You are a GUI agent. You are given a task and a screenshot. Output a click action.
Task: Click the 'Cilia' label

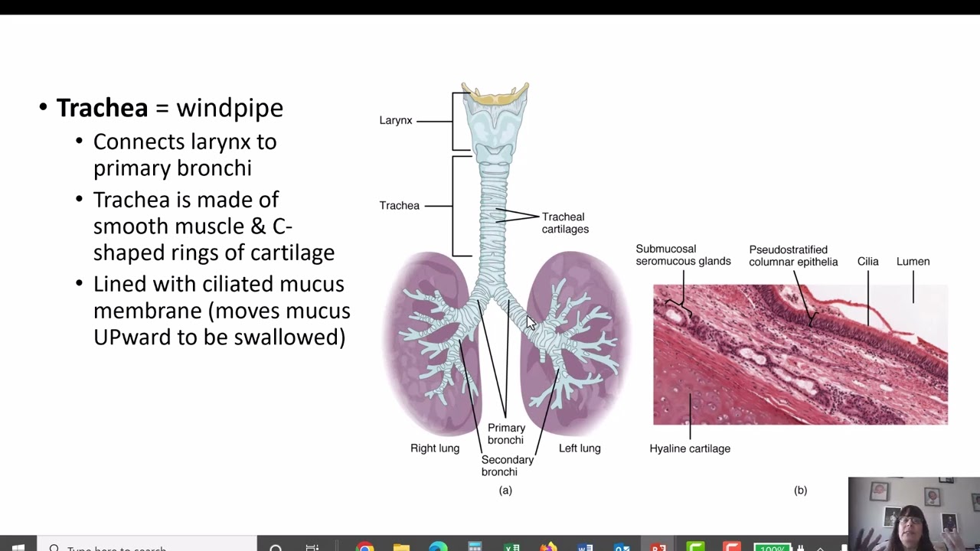868,262
